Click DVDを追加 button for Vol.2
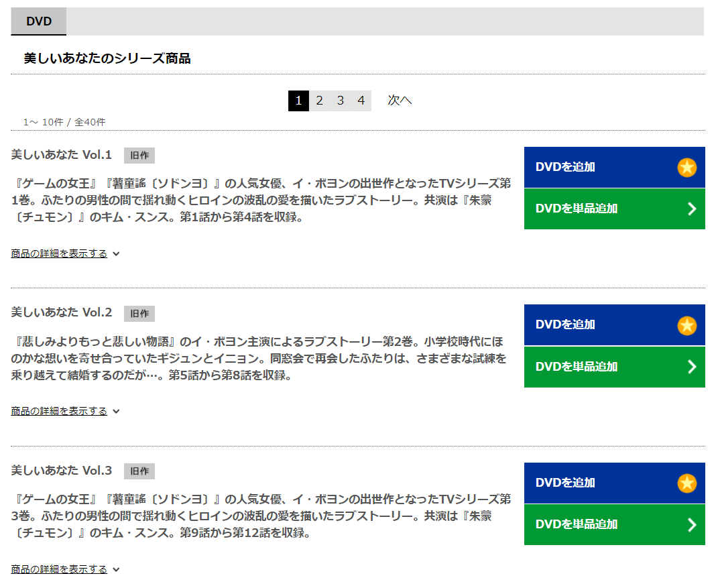Image resolution: width=718 pixels, height=588 pixels. point(615,325)
